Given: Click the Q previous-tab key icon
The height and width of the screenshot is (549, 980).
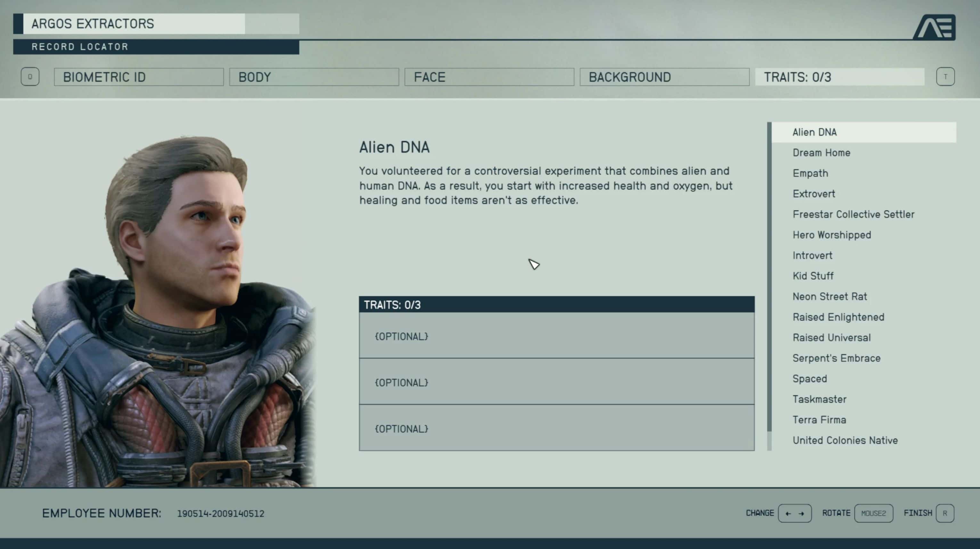Looking at the screenshot, I should [x=30, y=77].
